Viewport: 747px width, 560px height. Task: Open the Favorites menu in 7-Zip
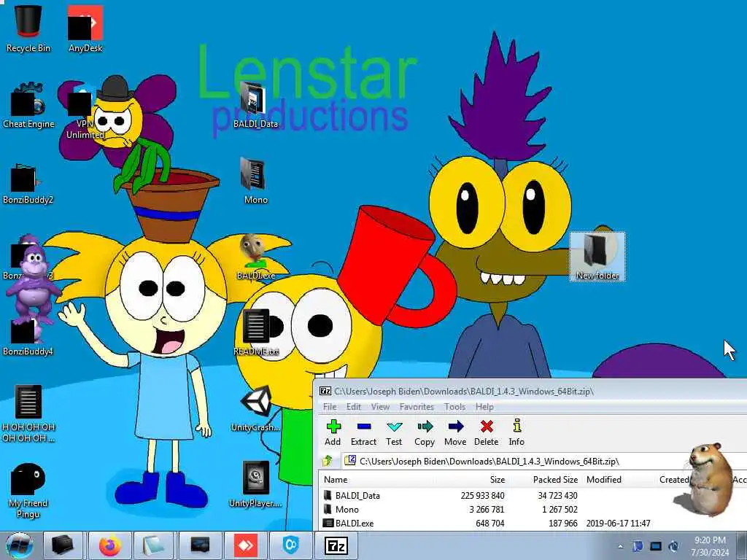(417, 407)
